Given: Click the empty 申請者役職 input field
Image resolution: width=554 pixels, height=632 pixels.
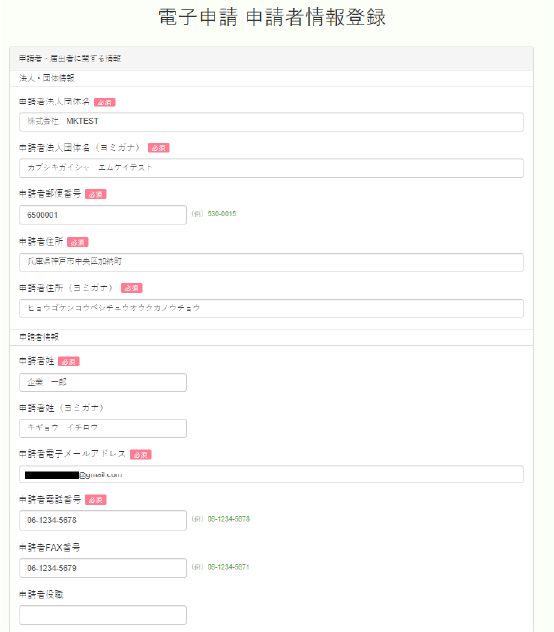Looking at the screenshot, I should pos(103,615).
